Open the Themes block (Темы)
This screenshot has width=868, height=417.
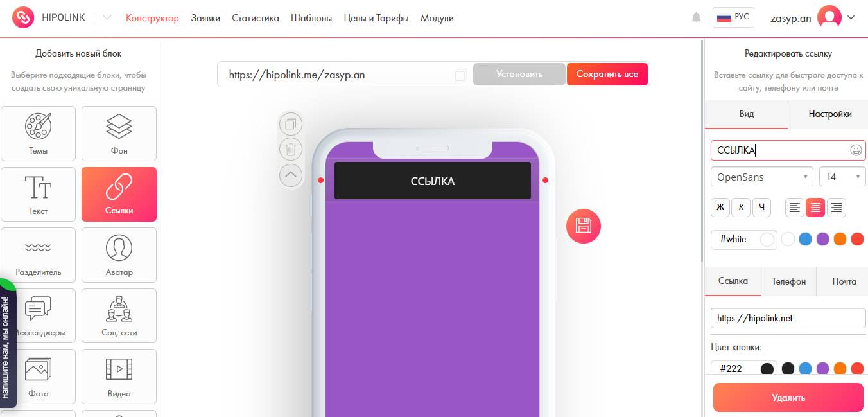point(39,134)
